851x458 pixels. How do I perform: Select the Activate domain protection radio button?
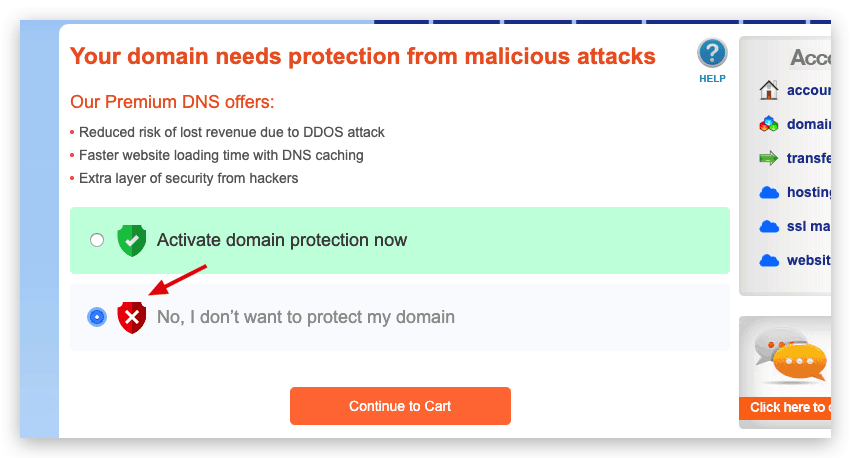click(x=97, y=240)
